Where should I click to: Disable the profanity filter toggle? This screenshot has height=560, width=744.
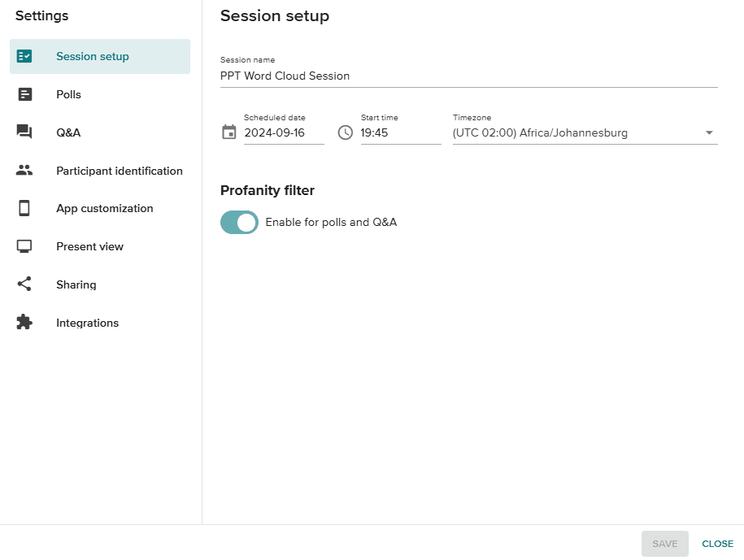[x=239, y=223]
